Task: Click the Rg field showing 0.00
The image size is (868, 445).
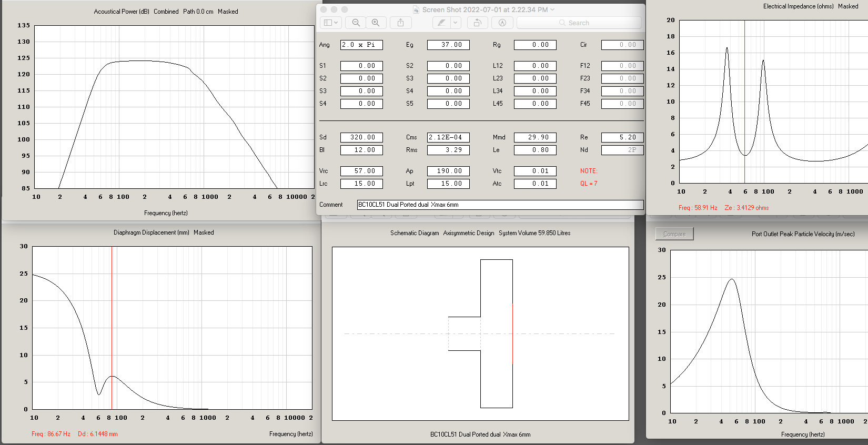Action: (535, 45)
